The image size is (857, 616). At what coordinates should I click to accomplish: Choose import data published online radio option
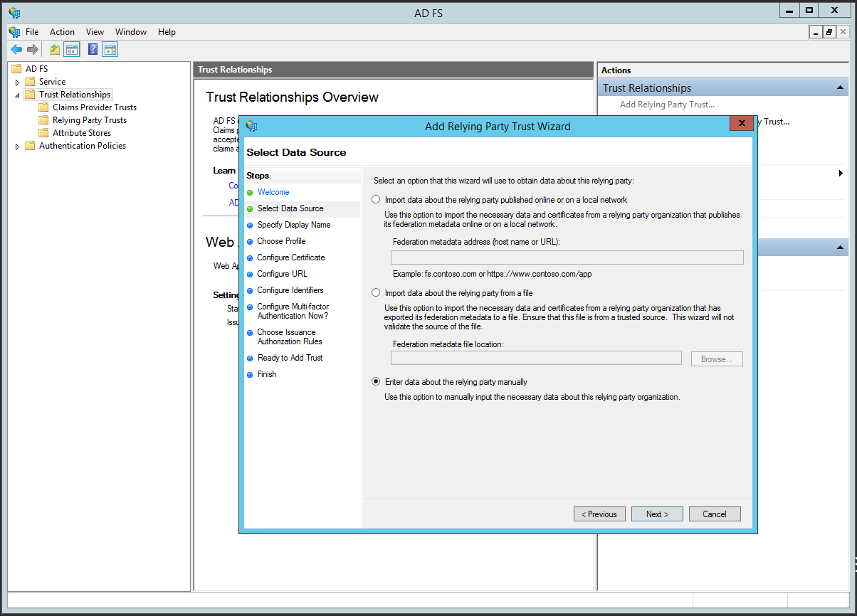coord(376,200)
